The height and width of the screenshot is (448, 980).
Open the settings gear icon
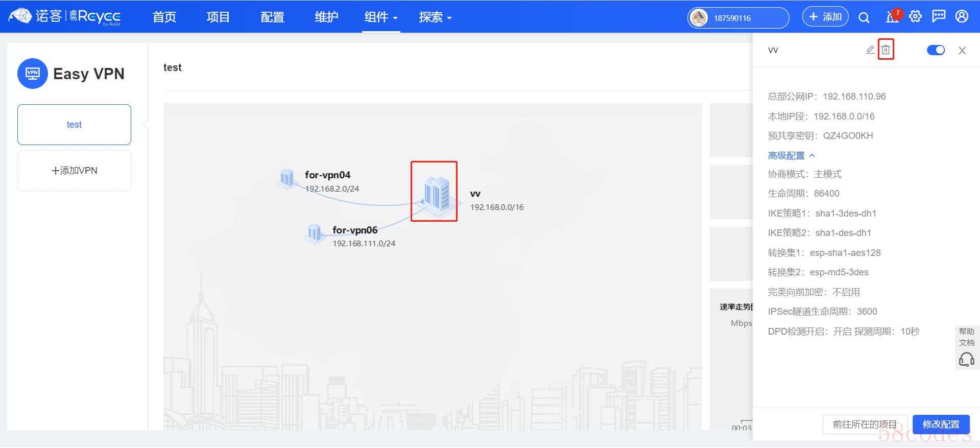pos(915,17)
